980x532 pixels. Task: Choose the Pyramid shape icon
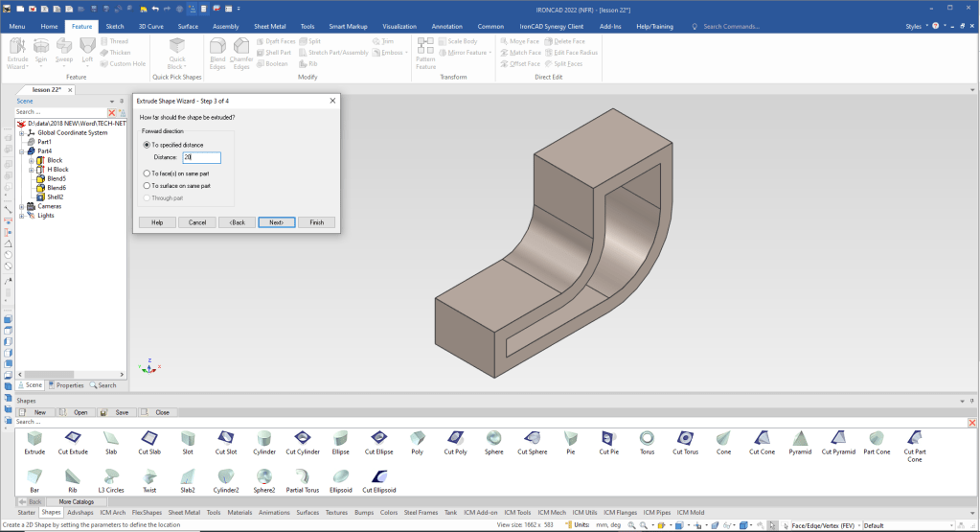(x=799, y=438)
